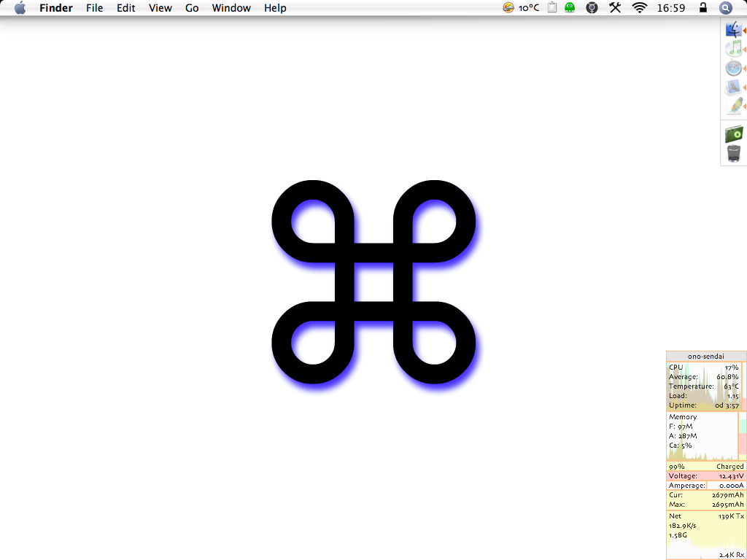The image size is (747, 560).
Task: Open Spotlight search
Action: [725, 7]
